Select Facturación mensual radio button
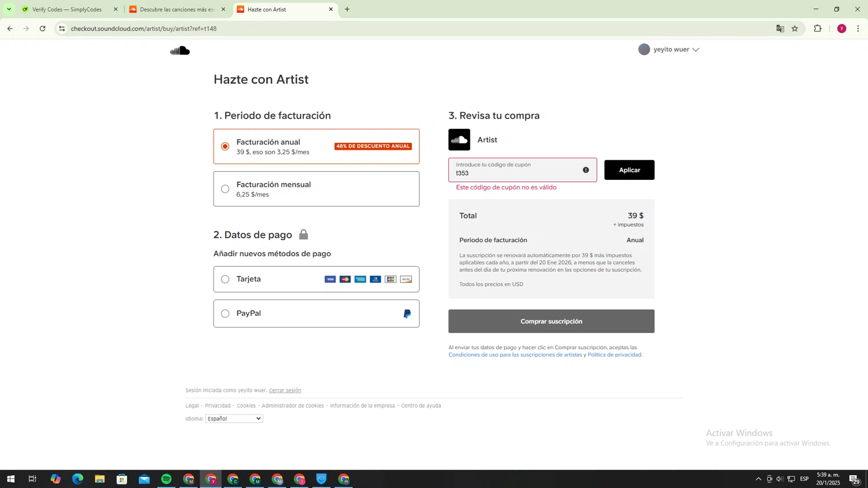 [225, 189]
